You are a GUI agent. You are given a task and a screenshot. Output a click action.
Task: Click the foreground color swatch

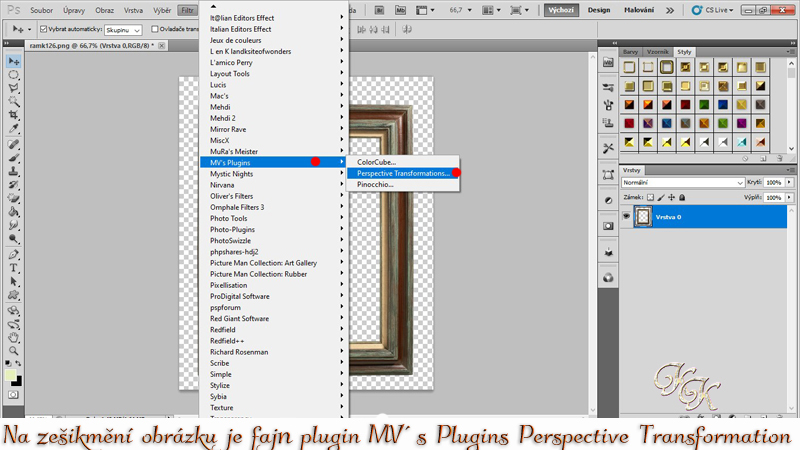click(x=10, y=375)
